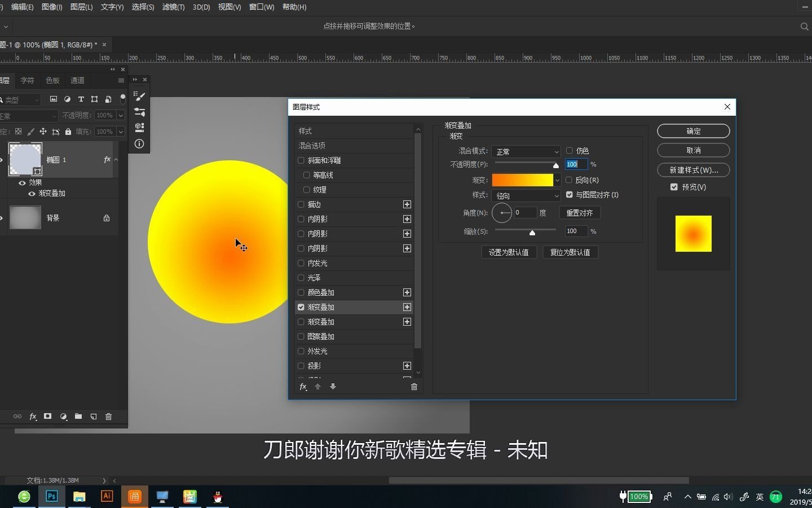Image resolution: width=812 pixels, height=508 pixels.
Task: Open the 图层(L) menu
Action: (81, 7)
